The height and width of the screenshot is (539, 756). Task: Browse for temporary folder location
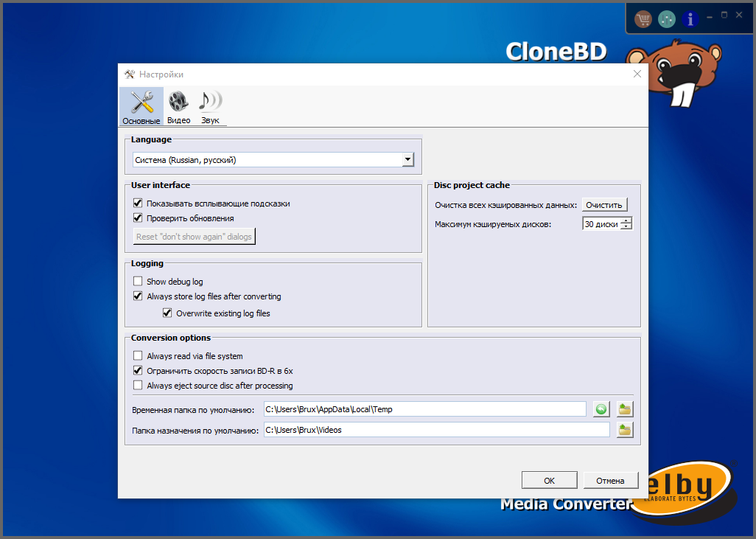click(x=625, y=409)
